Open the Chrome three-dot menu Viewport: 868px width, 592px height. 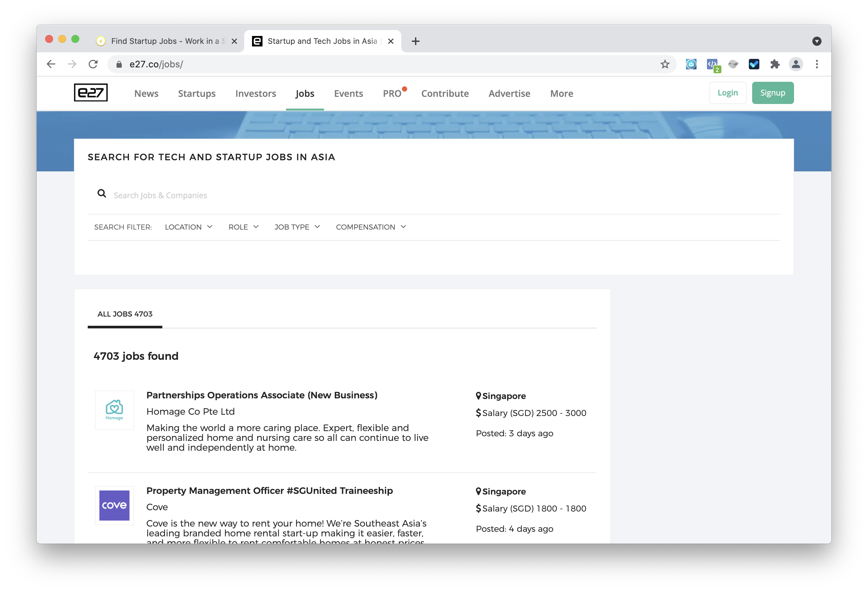coord(817,64)
